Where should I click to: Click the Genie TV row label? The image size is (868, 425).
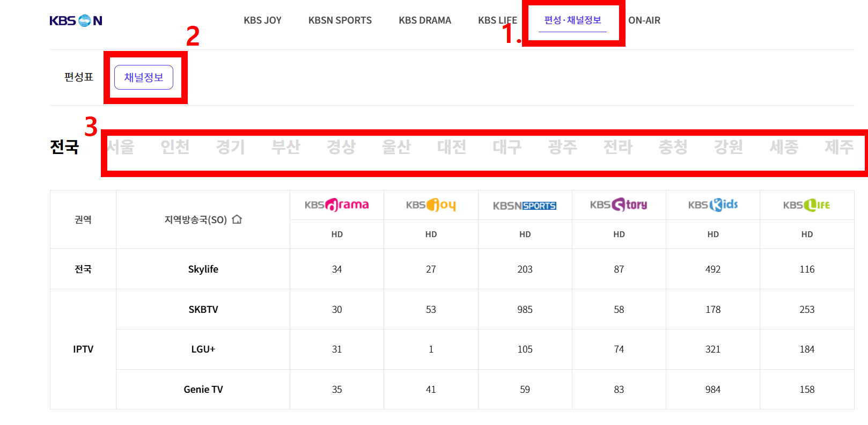coord(203,390)
